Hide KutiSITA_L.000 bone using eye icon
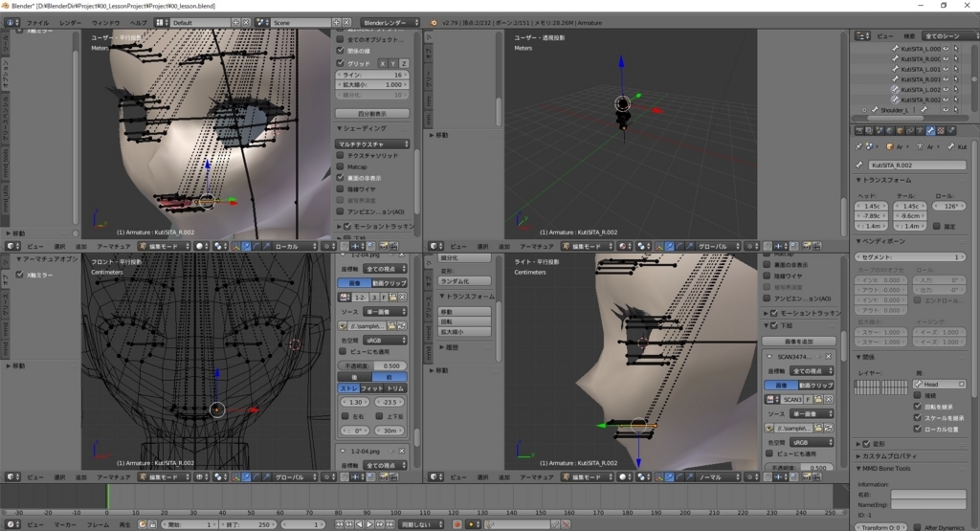 pyautogui.click(x=946, y=49)
